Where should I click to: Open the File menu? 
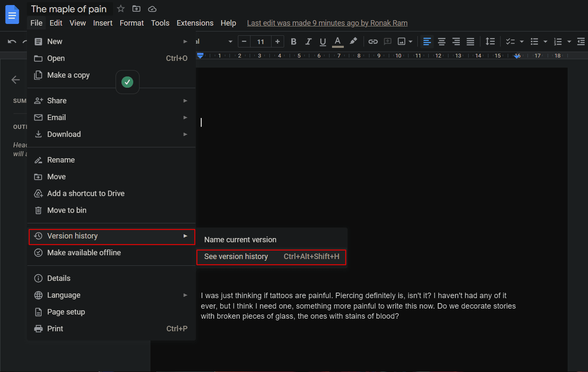click(36, 23)
